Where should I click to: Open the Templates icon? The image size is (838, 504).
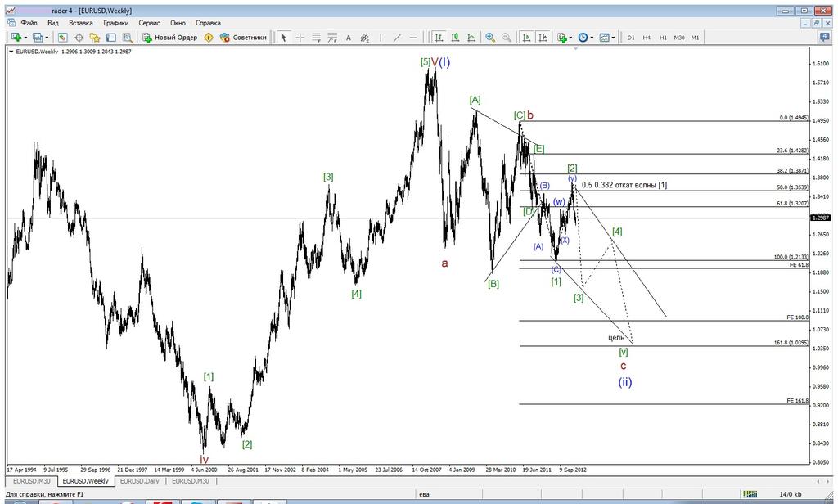click(605, 38)
